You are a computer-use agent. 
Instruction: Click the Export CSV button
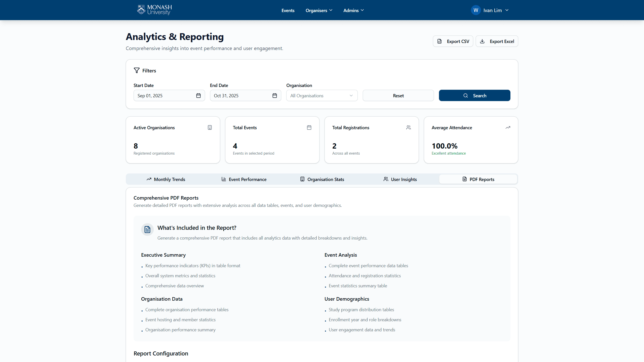[453, 41]
